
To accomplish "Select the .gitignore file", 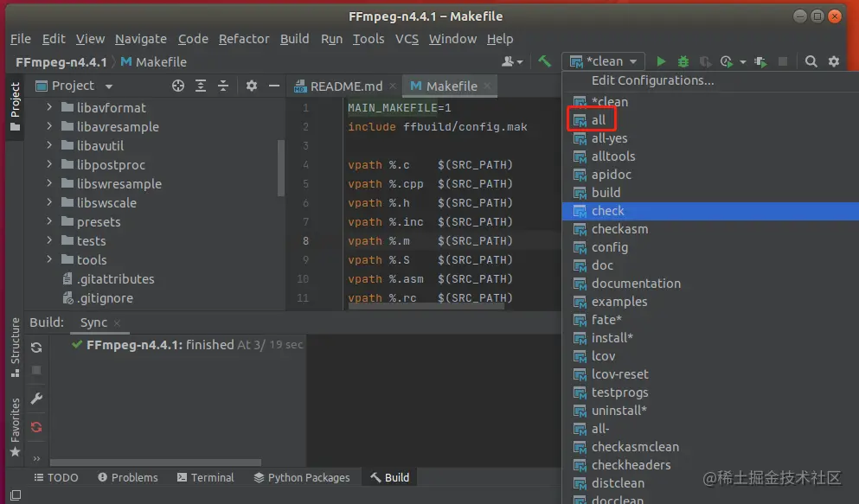I will 98,297.
